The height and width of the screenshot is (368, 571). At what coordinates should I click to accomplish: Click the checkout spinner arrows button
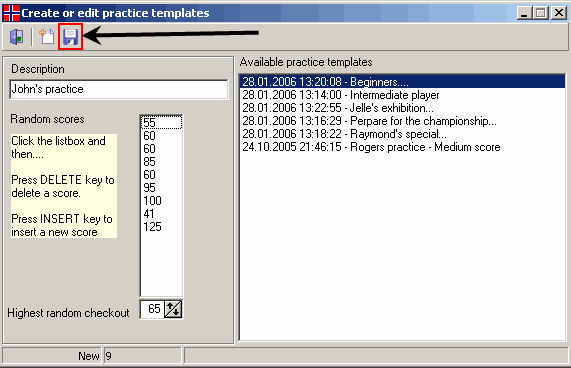tap(173, 309)
